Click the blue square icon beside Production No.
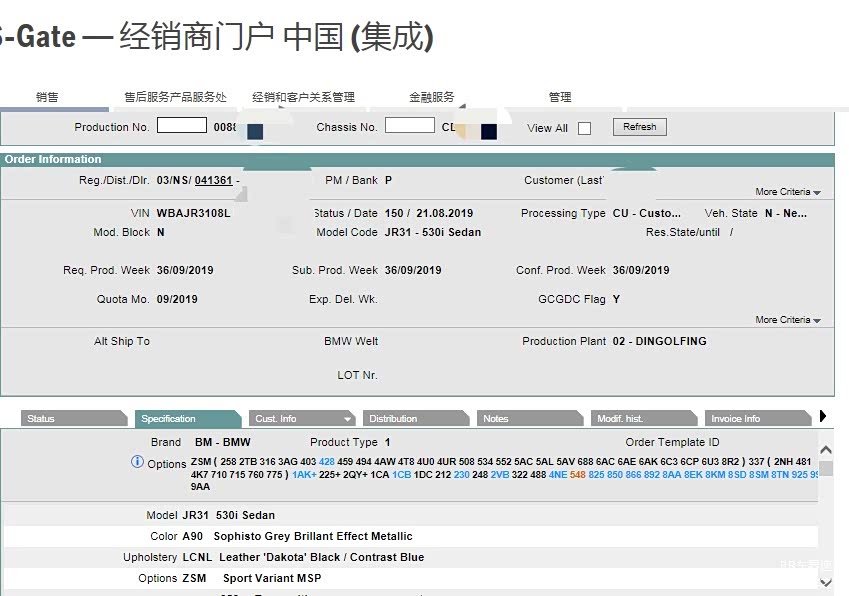The image size is (849, 596). (x=253, y=130)
